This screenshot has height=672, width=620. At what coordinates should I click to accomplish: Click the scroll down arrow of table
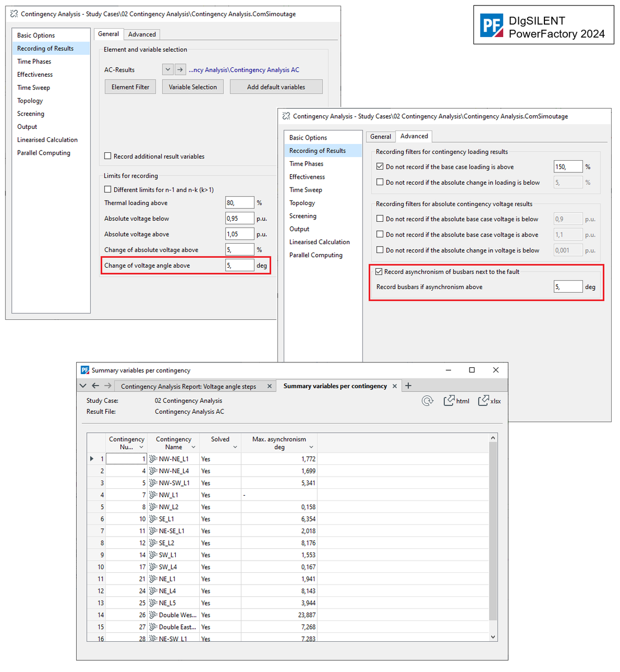pos(493,637)
